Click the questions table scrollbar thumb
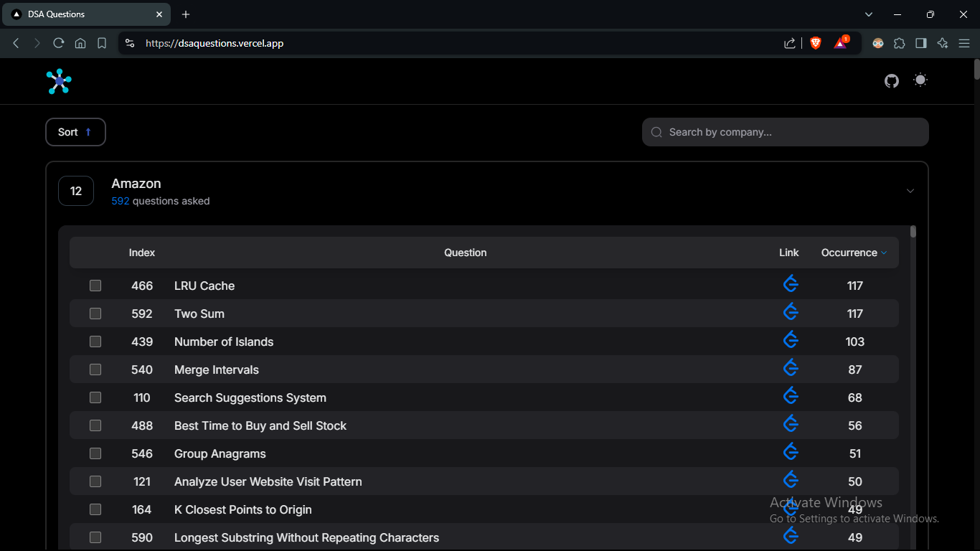 (913, 232)
